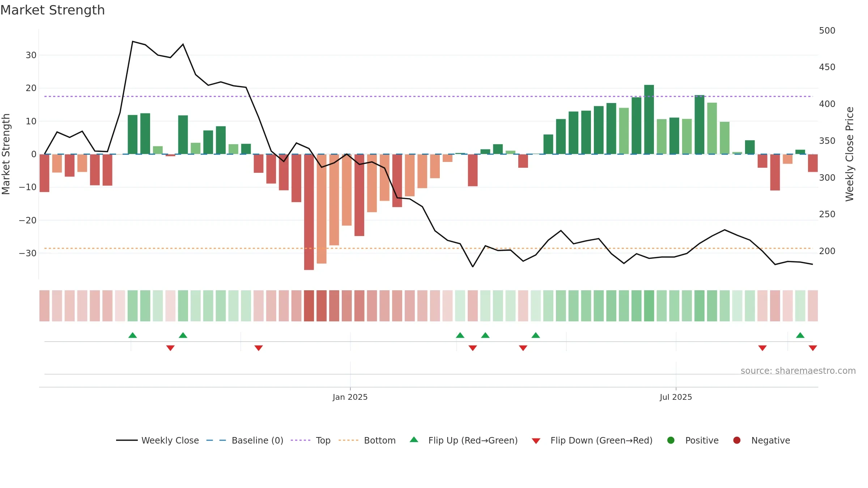Click the Jul 2025 x-axis label
868x488 pixels.
tap(676, 397)
